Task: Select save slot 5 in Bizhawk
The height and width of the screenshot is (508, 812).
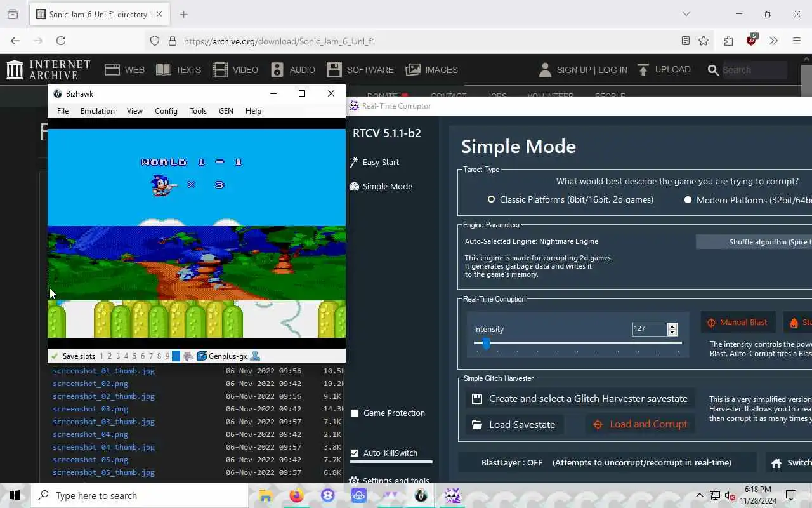Action: (x=134, y=356)
